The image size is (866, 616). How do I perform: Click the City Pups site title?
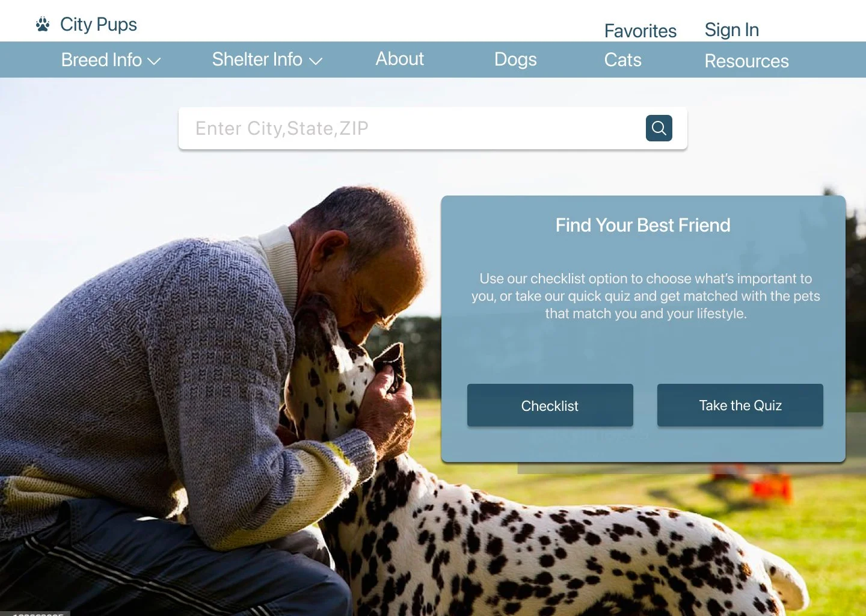(99, 25)
